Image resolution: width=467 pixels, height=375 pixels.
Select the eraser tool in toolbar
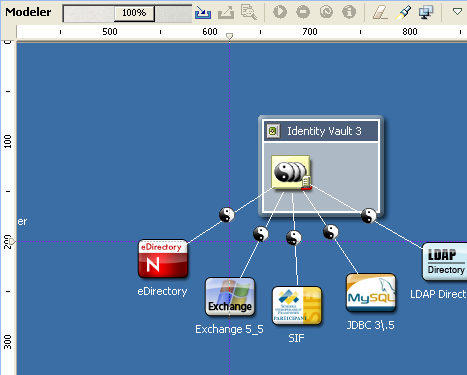coord(380,13)
